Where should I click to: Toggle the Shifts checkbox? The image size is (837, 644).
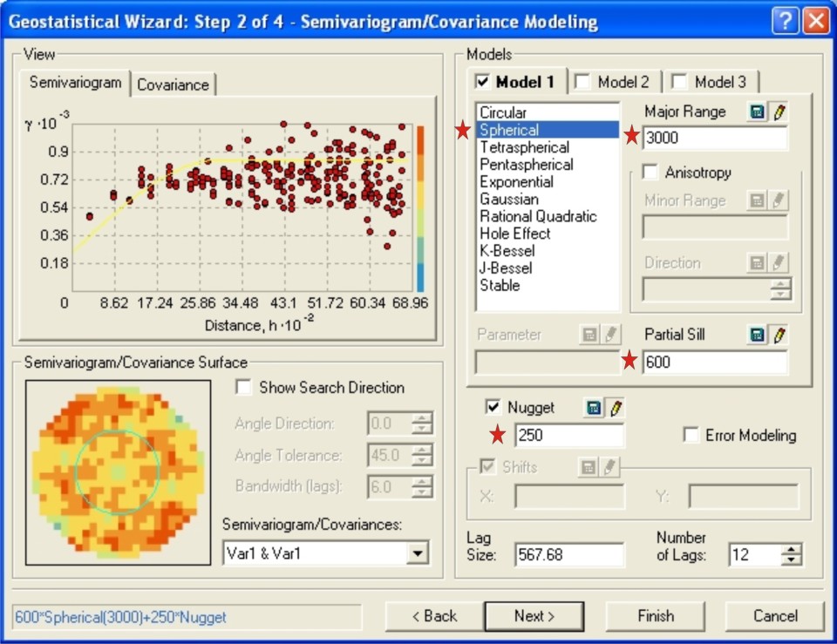point(487,466)
